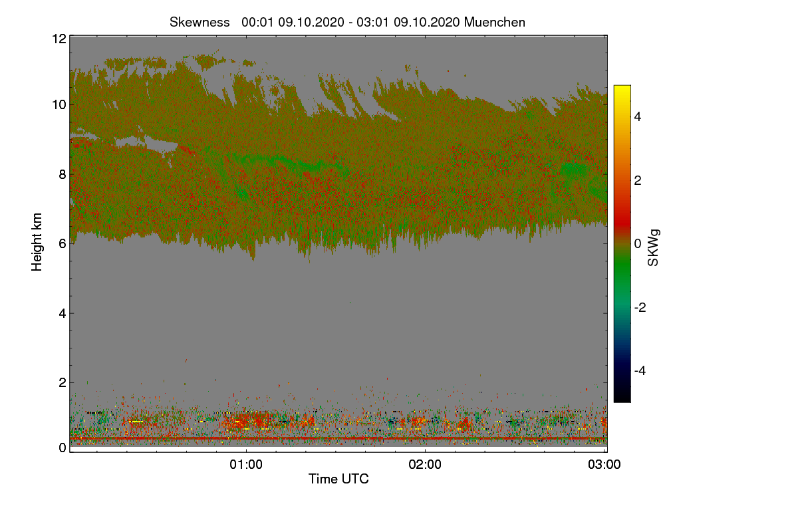The height and width of the screenshot is (532, 798).
Task: Click colorbar tick label 0
Action: pos(638,244)
